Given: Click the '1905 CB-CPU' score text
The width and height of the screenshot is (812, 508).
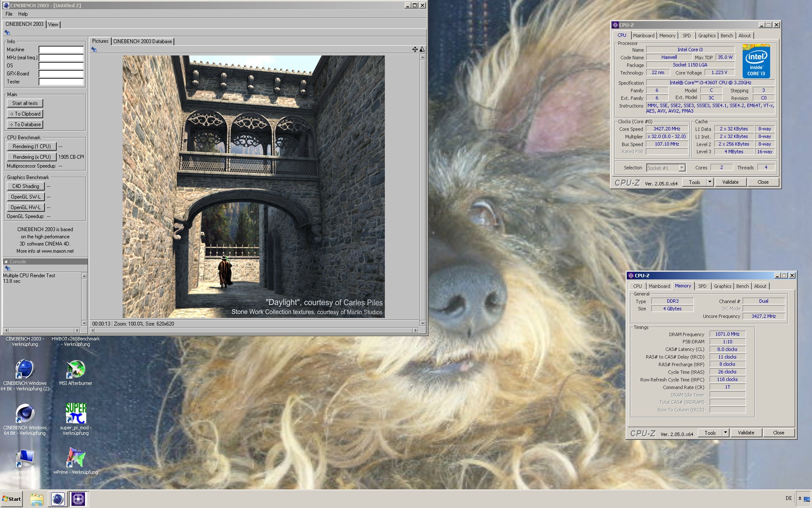Looking at the screenshot, I should pyautogui.click(x=71, y=157).
